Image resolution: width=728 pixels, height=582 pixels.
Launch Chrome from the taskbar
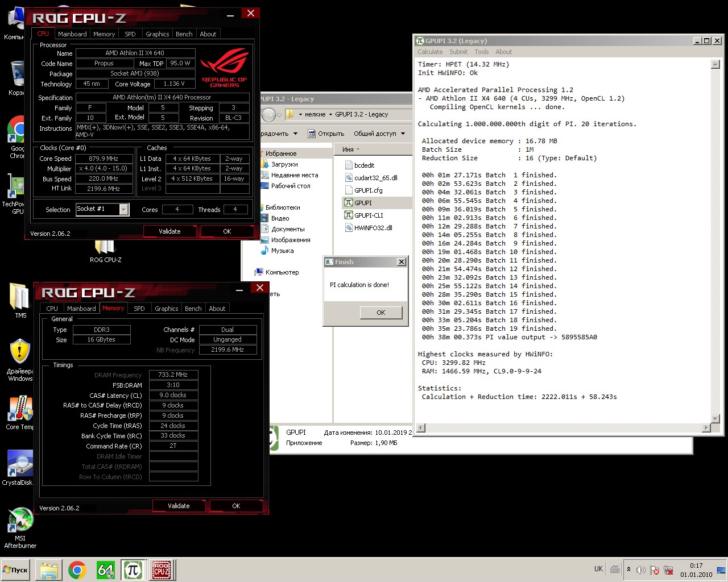pyautogui.click(x=77, y=569)
